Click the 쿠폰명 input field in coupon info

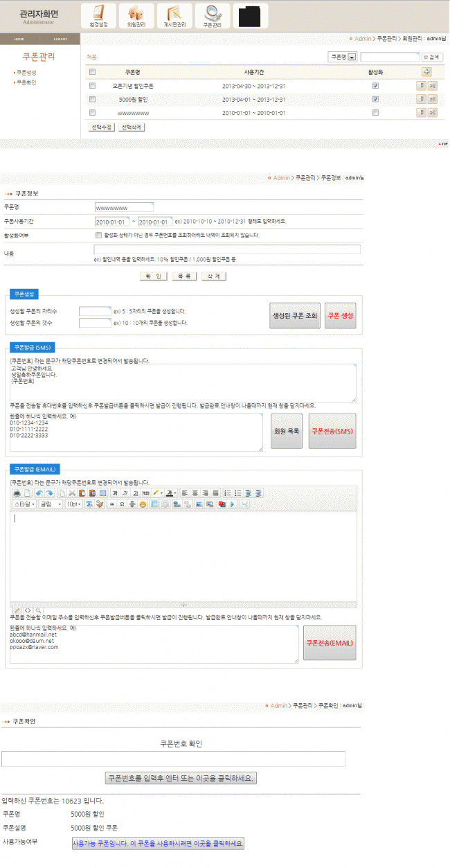pos(123,206)
